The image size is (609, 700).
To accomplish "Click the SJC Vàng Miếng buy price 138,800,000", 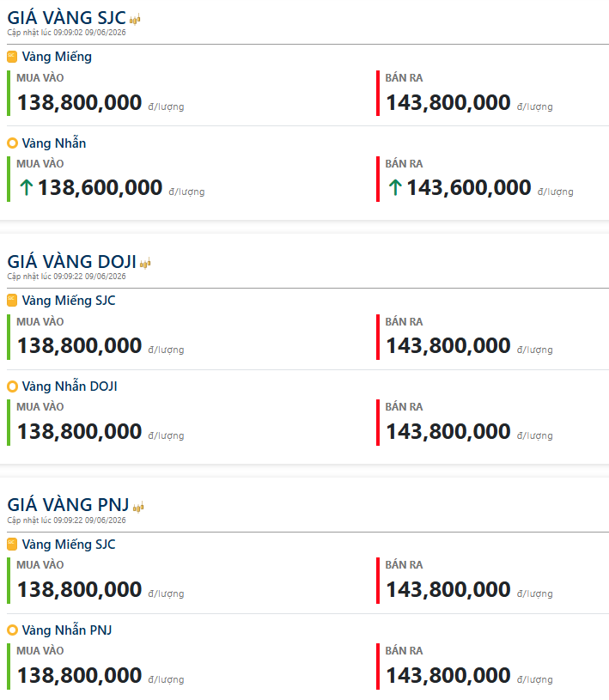I will tap(80, 102).
